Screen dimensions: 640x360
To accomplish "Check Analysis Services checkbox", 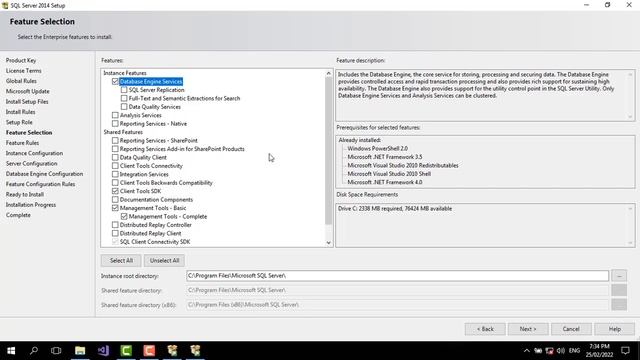I will tap(115, 115).
